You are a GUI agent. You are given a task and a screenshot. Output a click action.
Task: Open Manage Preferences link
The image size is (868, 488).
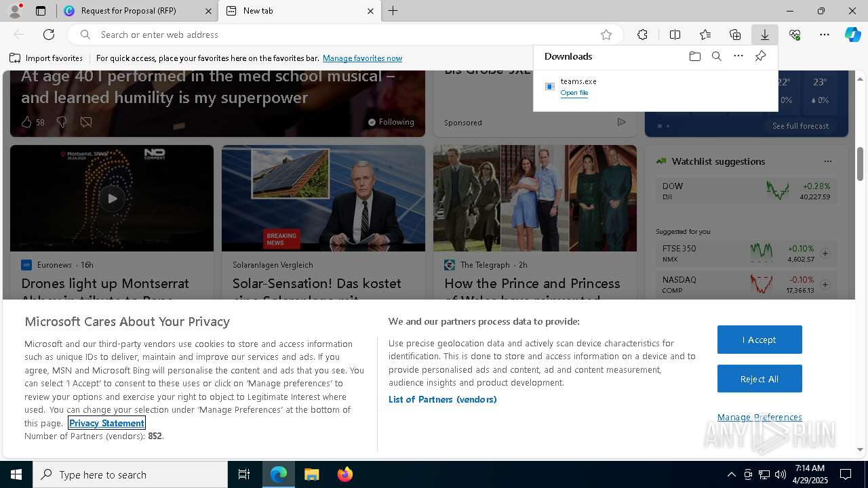pos(759,418)
